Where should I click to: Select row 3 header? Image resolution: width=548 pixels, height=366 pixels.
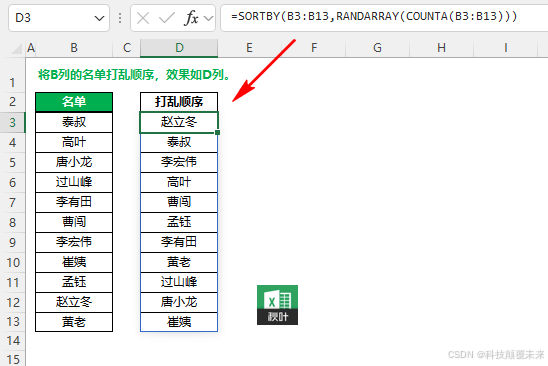point(13,122)
